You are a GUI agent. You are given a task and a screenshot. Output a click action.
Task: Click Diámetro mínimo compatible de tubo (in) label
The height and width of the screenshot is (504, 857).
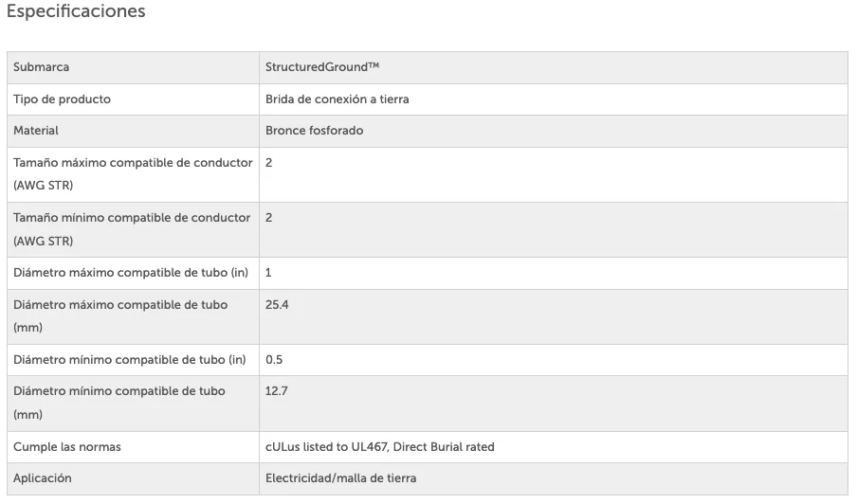(130, 360)
